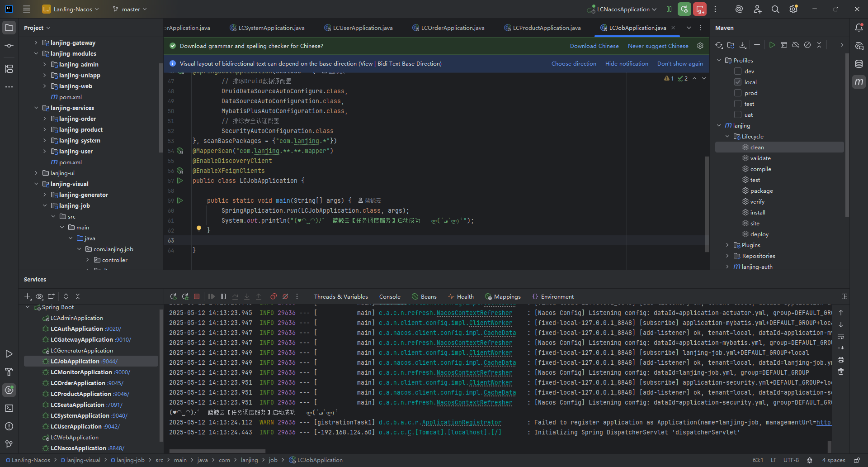Stop the running service red square icon

pyautogui.click(x=197, y=296)
